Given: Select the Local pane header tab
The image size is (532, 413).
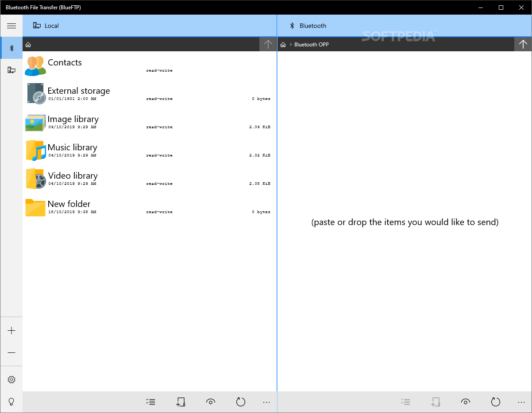Looking at the screenshot, I should click(x=150, y=26).
